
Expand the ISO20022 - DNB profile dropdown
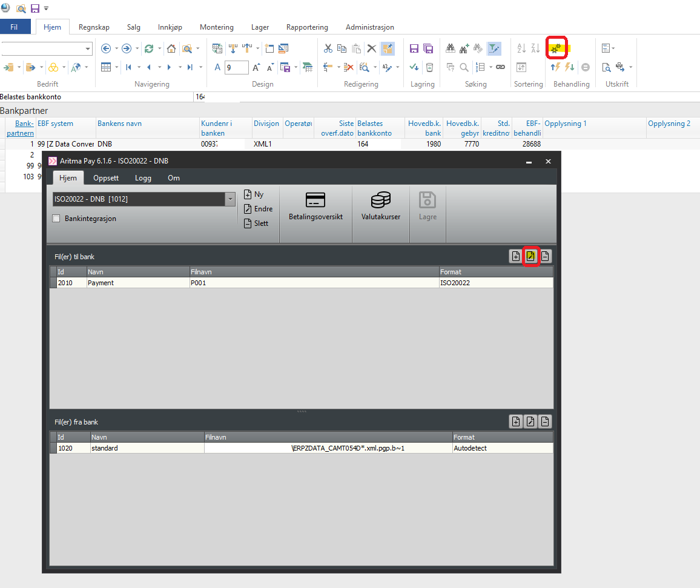229,199
